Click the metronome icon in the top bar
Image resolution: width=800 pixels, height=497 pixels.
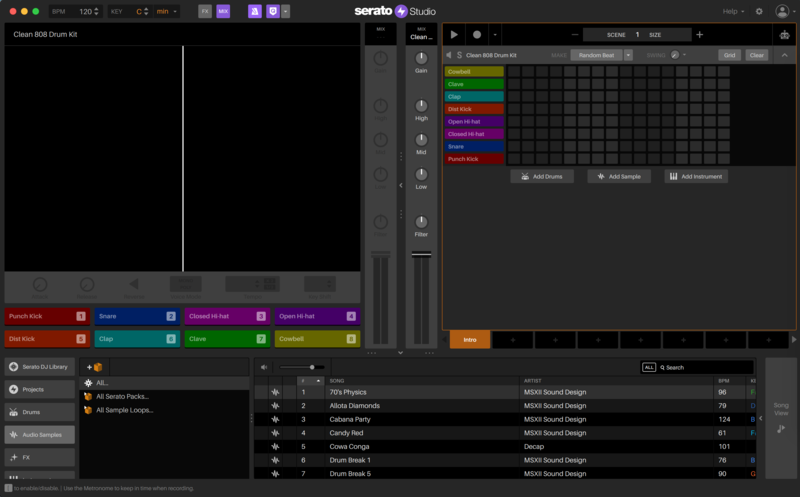(254, 11)
